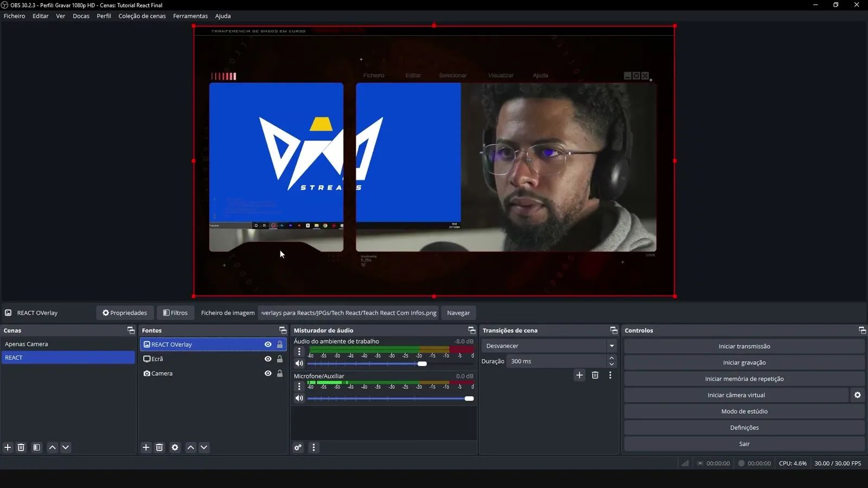Image resolution: width=868 pixels, height=488 pixels.
Task: Open the Coleção de cenas menu
Action: coord(142,16)
